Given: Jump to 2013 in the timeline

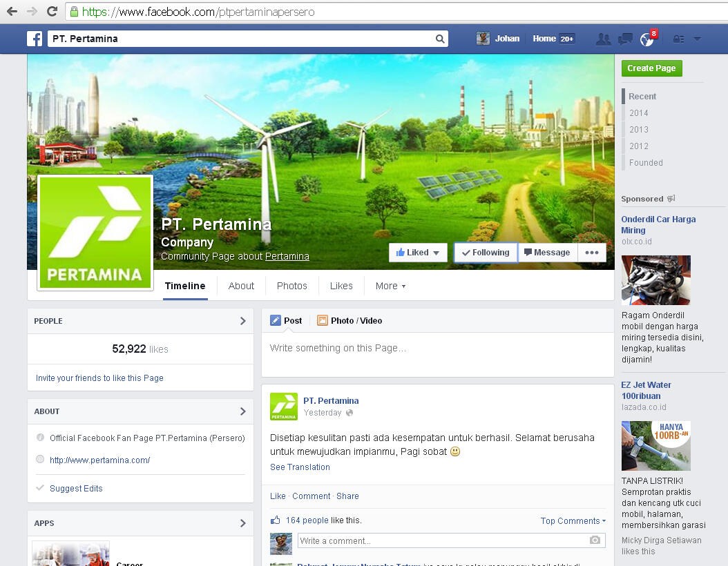Looking at the screenshot, I should pyautogui.click(x=639, y=130).
